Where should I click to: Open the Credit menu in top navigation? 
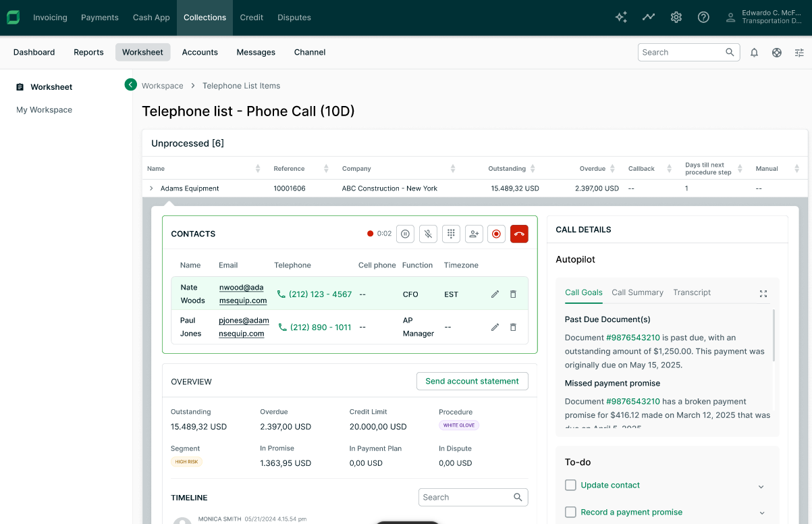pos(251,18)
